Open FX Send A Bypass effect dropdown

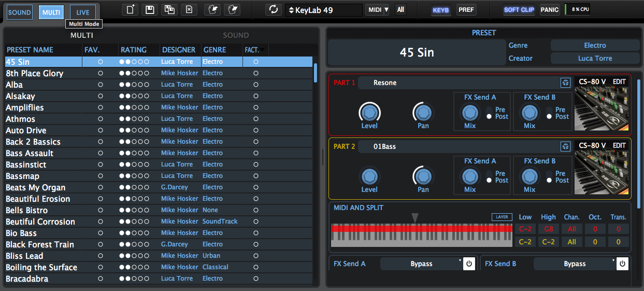422,264
